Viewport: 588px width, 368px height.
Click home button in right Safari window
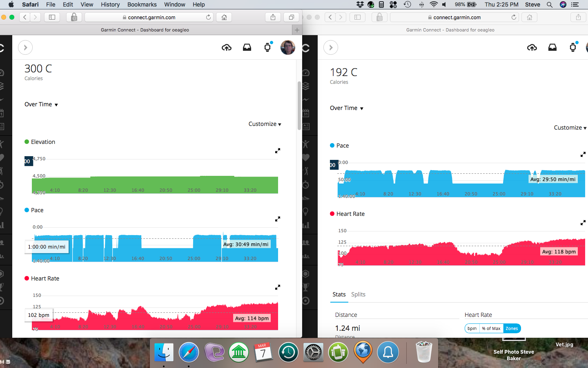point(530,17)
